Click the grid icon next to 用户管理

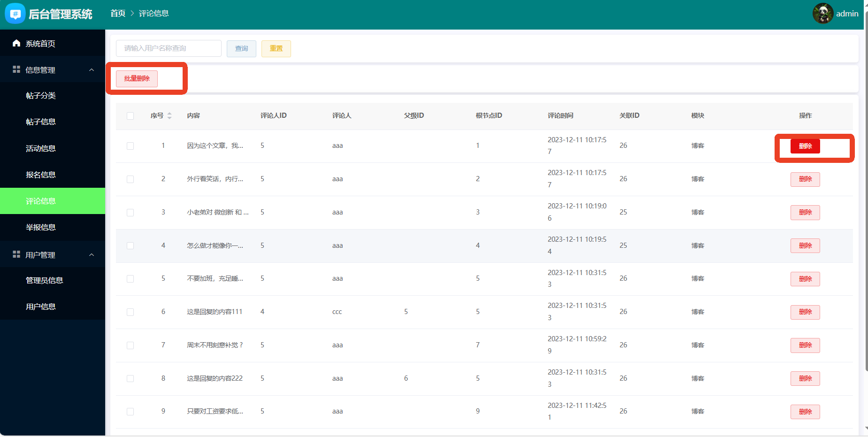pos(16,254)
